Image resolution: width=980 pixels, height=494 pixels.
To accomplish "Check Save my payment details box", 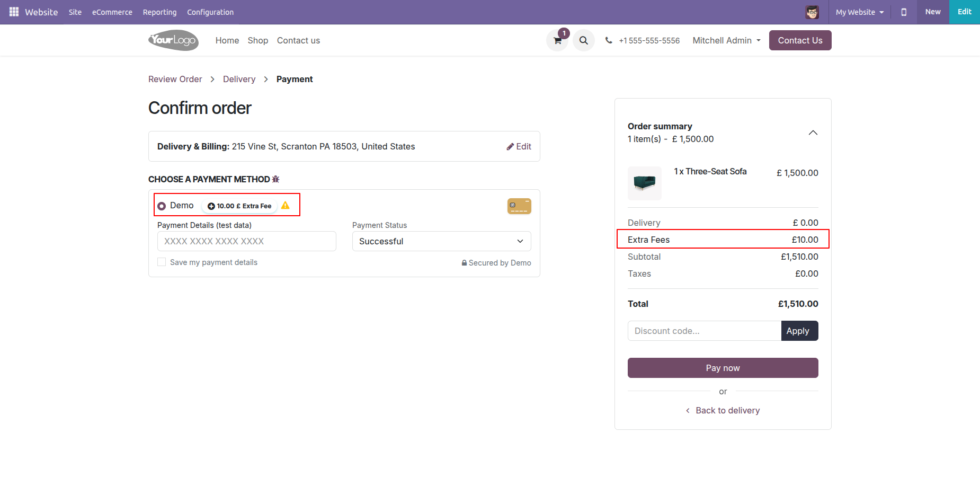I will click(x=162, y=262).
